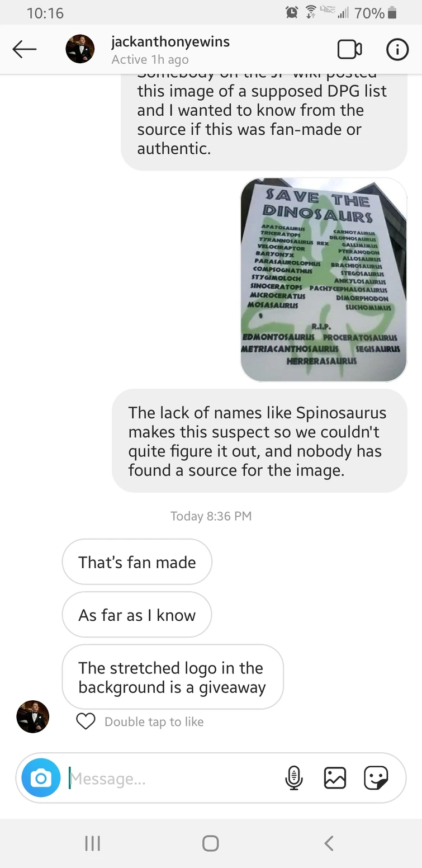The height and width of the screenshot is (868, 422).
Task: Open Android recent apps button
Action: click(x=92, y=843)
